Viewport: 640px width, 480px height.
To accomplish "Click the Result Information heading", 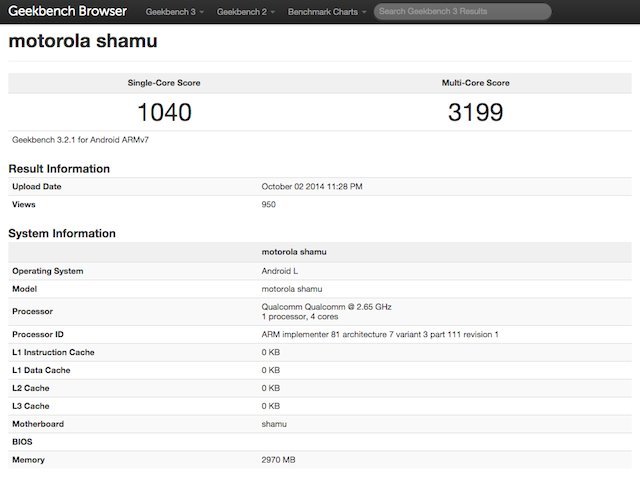I will coord(59,169).
